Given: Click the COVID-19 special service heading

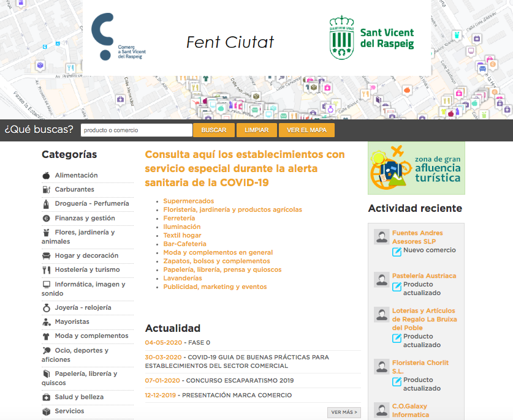Looking at the screenshot, I should pos(245,168).
